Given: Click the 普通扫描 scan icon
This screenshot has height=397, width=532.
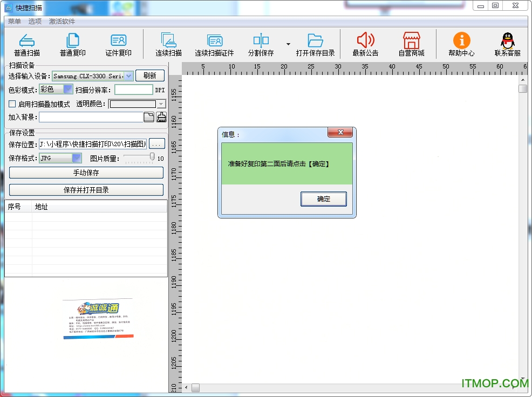Looking at the screenshot, I should [x=27, y=41].
